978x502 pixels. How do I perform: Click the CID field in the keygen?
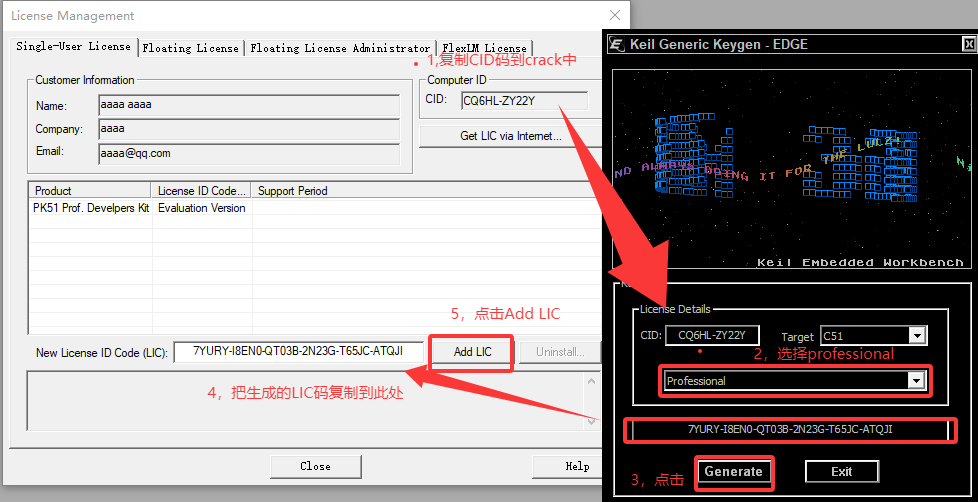pyautogui.click(x=712, y=335)
